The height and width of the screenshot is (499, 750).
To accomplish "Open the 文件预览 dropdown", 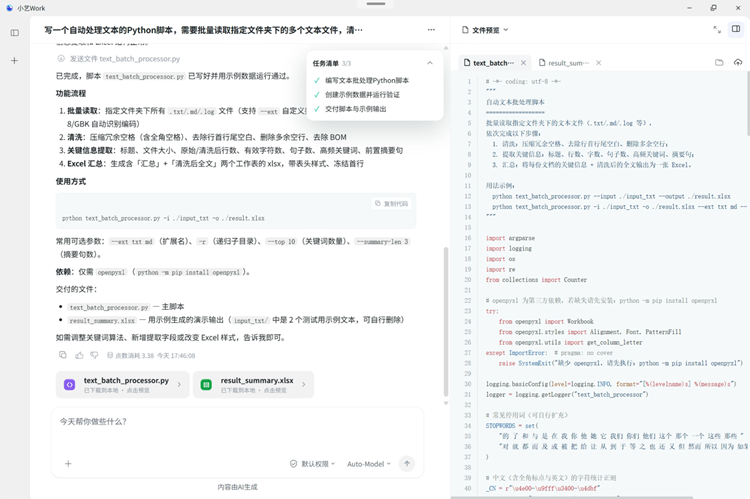I will [x=485, y=30].
